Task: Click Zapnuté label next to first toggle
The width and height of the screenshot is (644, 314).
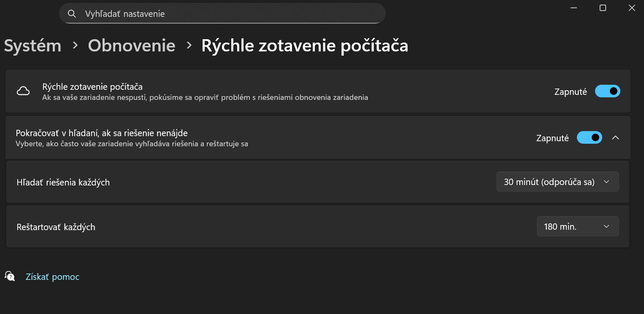Action: 570,92
